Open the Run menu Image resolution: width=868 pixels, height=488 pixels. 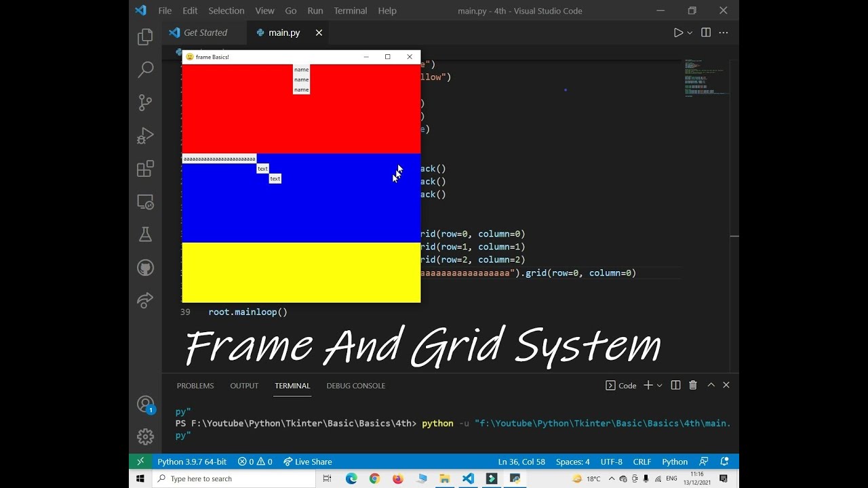coord(315,11)
